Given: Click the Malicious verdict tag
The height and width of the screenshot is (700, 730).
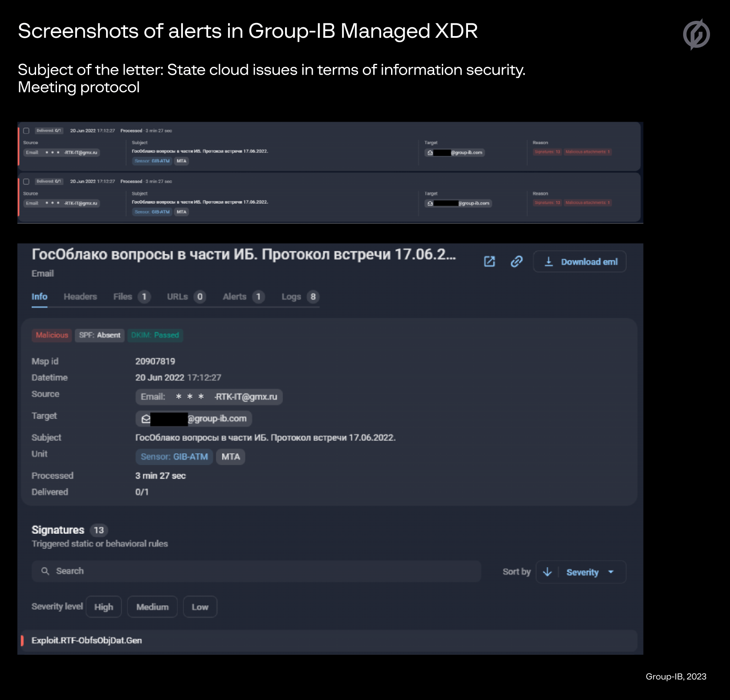Looking at the screenshot, I should tap(52, 335).
